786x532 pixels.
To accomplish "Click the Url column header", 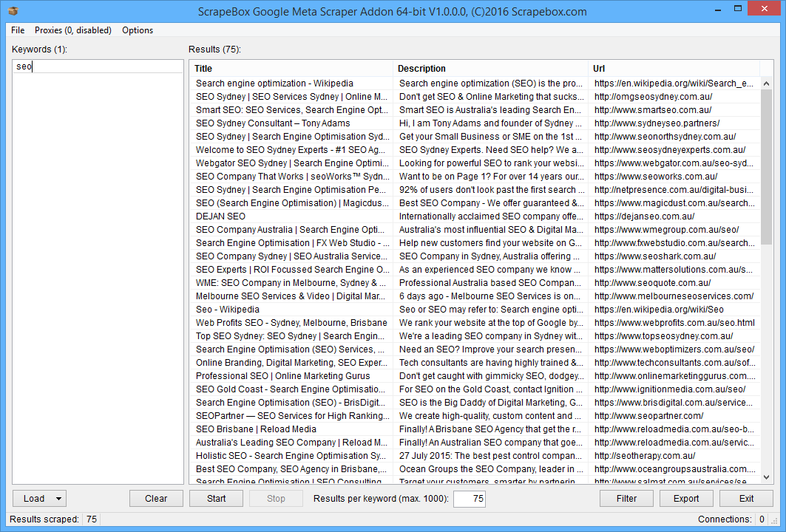I will coord(673,69).
